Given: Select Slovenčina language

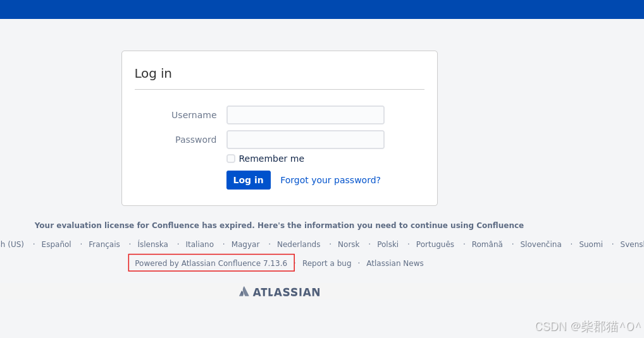Looking at the screenshot, I should pyautogui.click(x=540, y=244).
